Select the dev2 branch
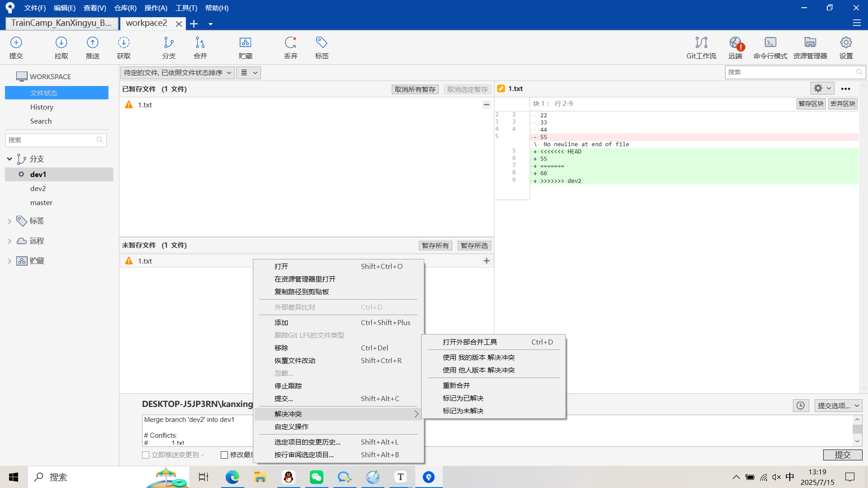Image resolution: width=868 pixels, height=488 pixels. (38, 188)
